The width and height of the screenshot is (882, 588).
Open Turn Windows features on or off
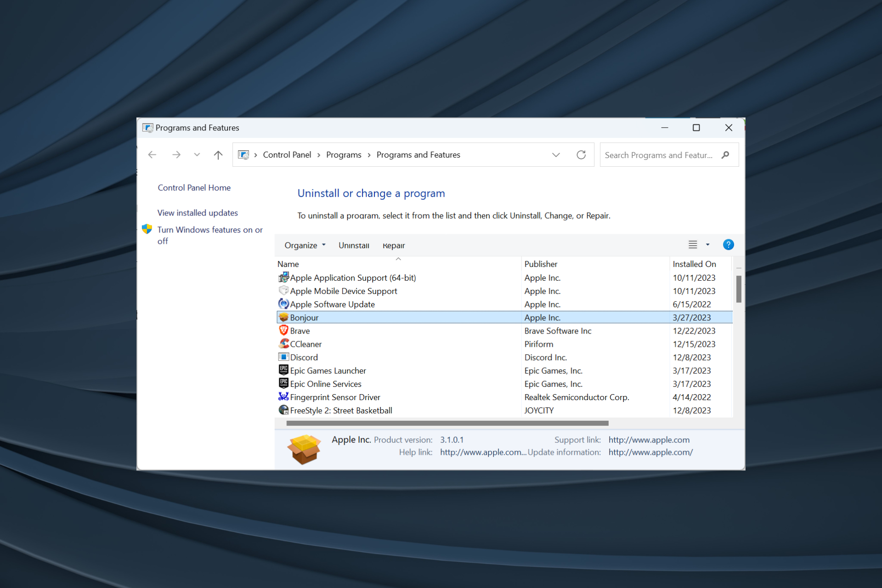[210, 235]
